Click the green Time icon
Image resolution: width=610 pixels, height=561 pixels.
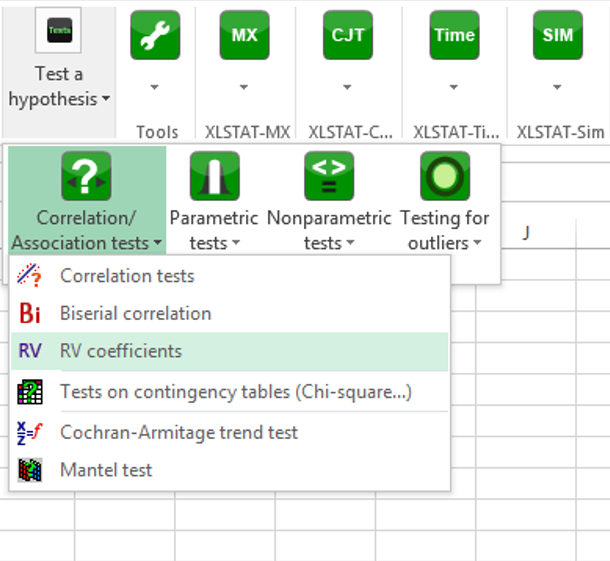454,35
